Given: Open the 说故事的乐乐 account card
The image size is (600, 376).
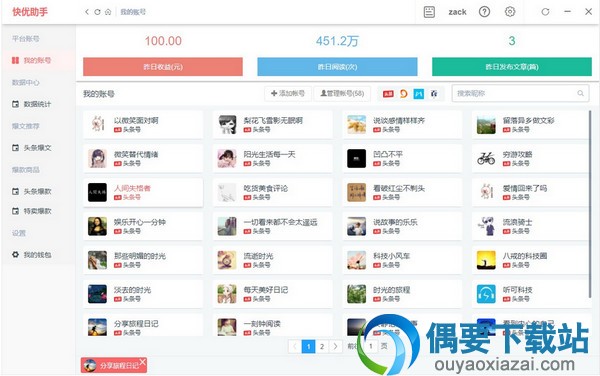Looking at the screenshot, I should 402,226.
